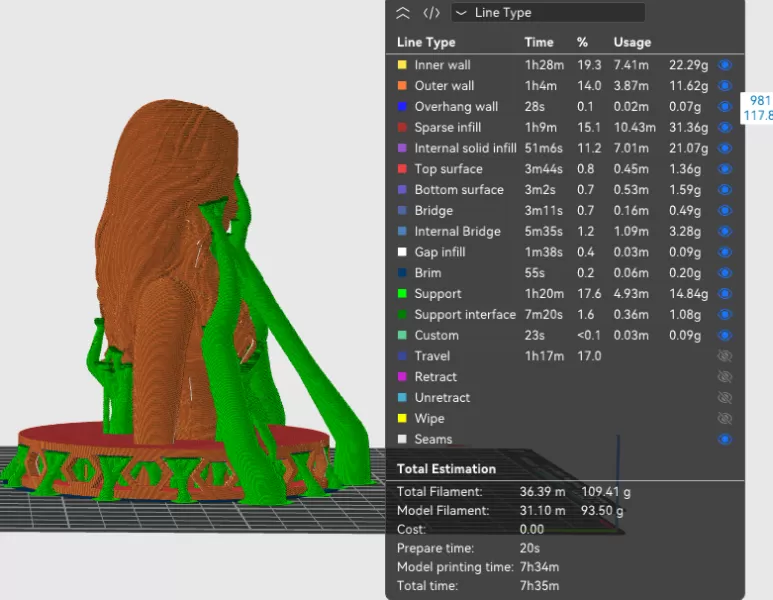Show Retract points with eye icon
773x600 pixels.
[725, 377]
